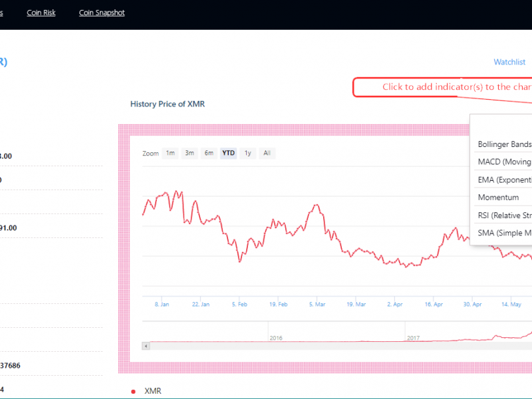Switch chart zoom to 1y
The width and height of the screenshot is (532, 399).
(x=247, y=153)
